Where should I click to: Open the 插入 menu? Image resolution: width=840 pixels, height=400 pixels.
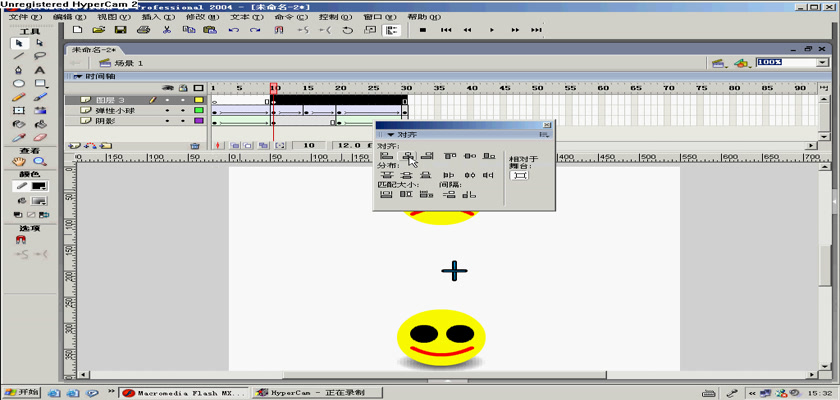tap(158, 17)
